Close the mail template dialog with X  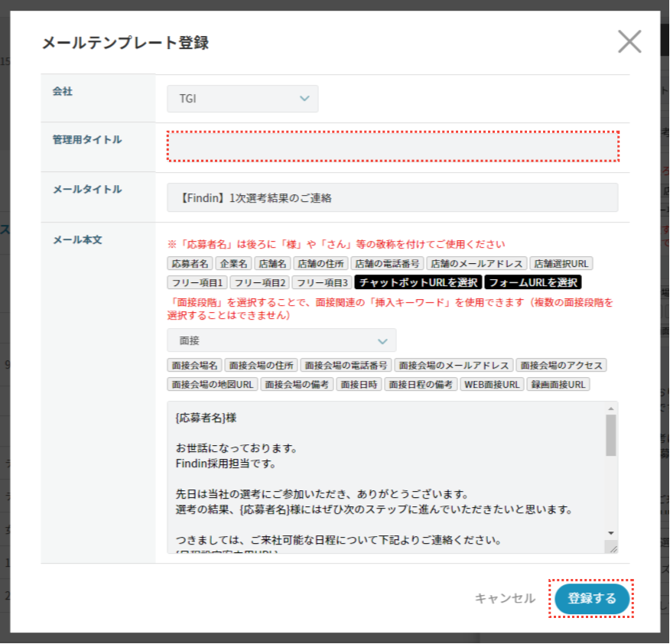tap(629, 41)
